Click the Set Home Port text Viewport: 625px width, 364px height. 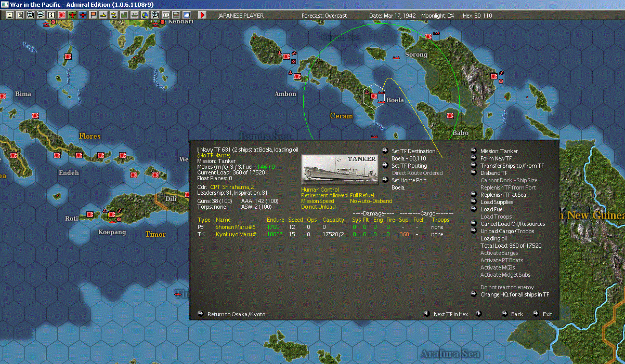click(409, 180)
